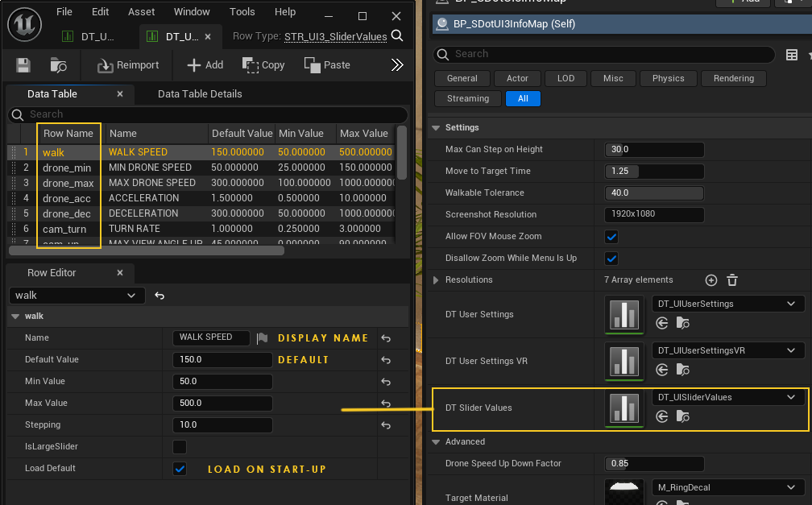The width and height of the screenshot is (812, 505).
Task: Edit the Name field WALK SPEED
Action: [211, 337]
